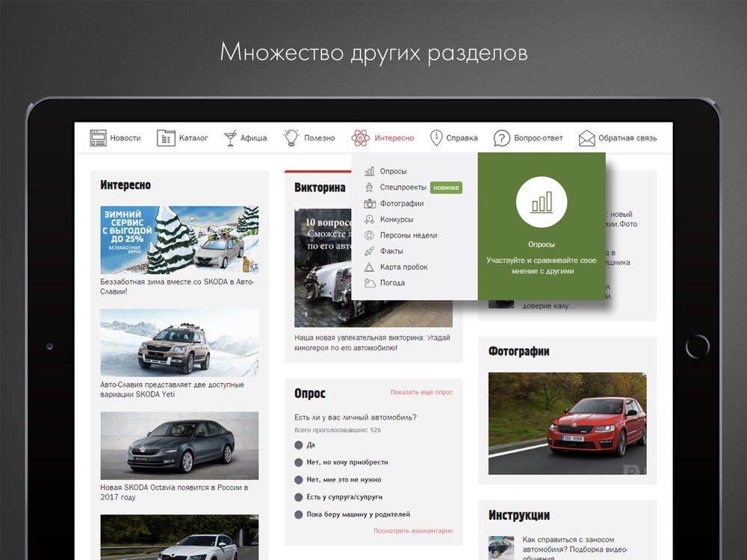Click the rocket icon beside Факты
Screen dimensions: 747x560
(369, 251)
